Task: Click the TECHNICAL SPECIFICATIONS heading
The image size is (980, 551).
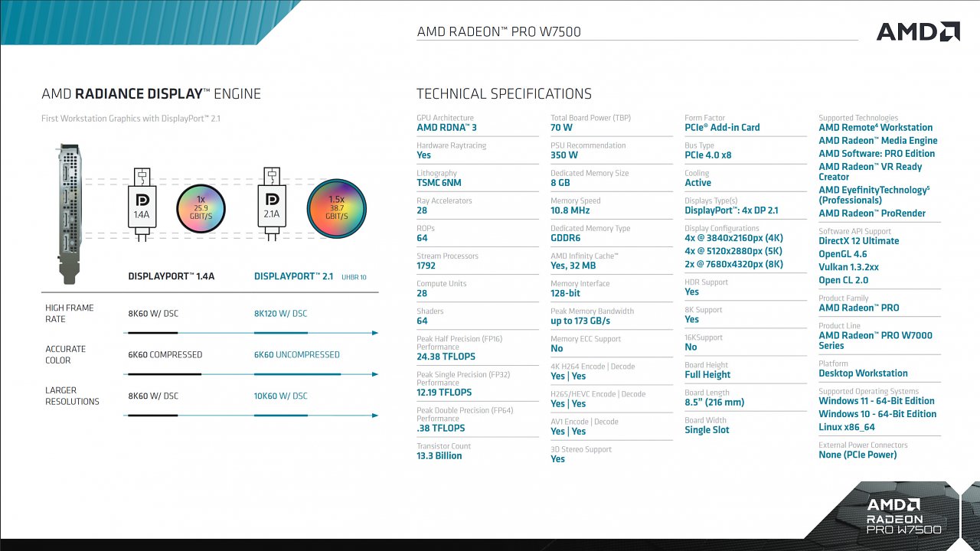Action: pos(504,94)
